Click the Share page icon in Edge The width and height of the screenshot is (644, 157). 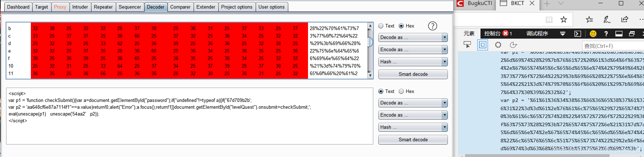pyautogui.click(x=625, y=19)
